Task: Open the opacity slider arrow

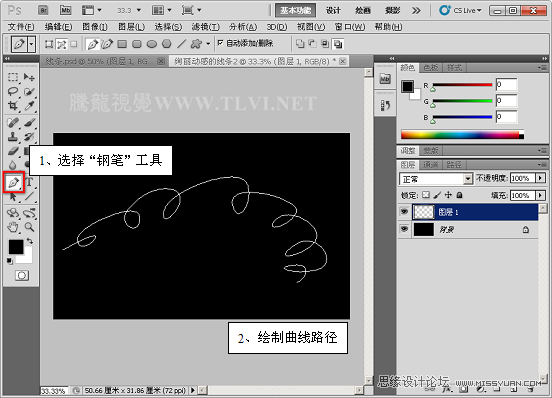Action: (x=540, y=178)
